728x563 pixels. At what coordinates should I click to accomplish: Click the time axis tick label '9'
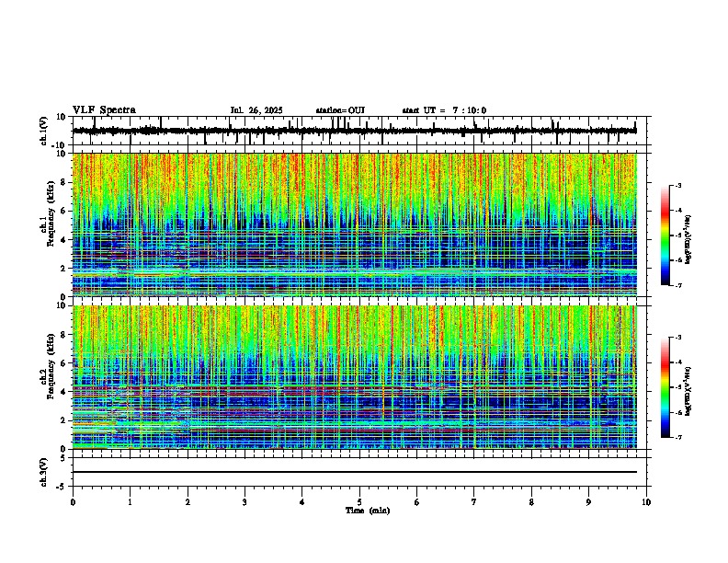588,502
